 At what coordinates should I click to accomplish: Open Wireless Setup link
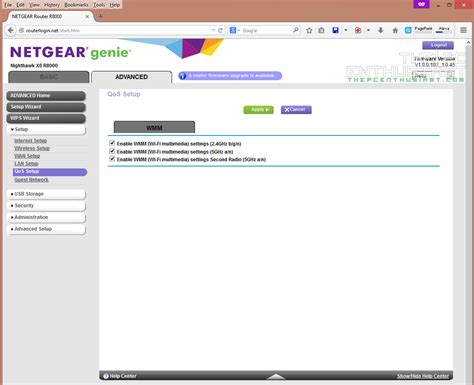tap(32, 148)
